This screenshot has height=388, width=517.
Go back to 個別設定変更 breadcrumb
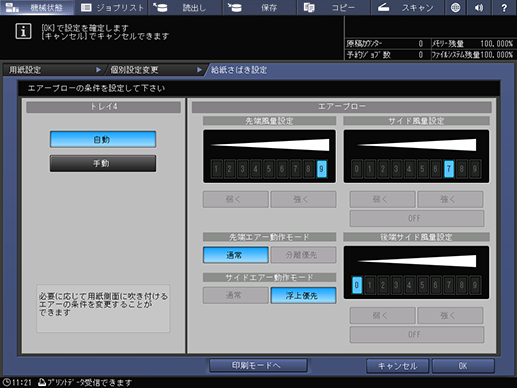(155, 70)
